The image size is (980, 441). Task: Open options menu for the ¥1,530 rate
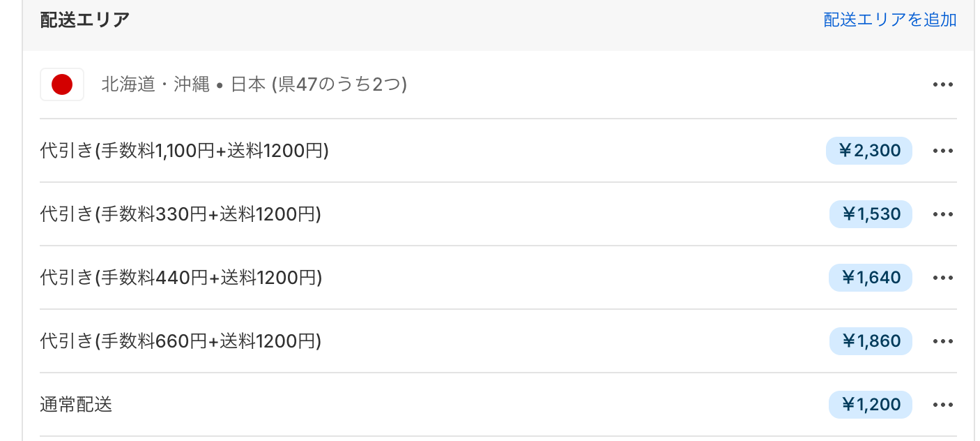(x=942, y=214)
